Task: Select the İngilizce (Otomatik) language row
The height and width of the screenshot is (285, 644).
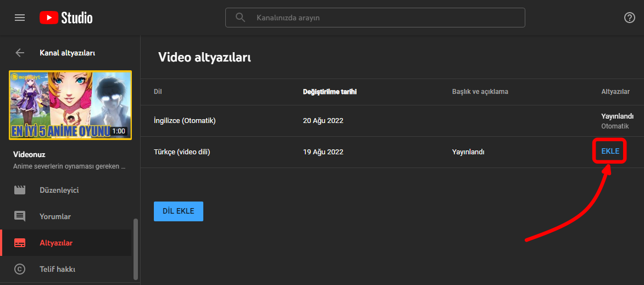Action: pos(185,120)
